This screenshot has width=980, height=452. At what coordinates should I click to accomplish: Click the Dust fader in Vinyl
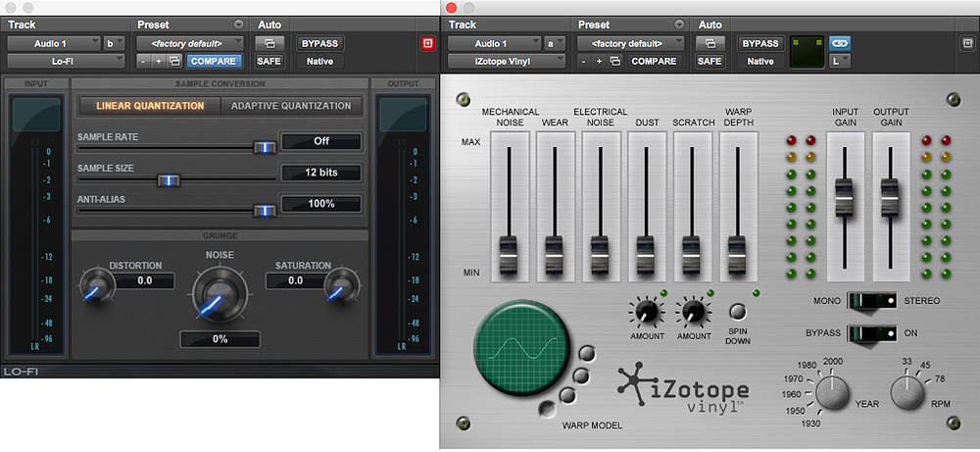point(646,255)
